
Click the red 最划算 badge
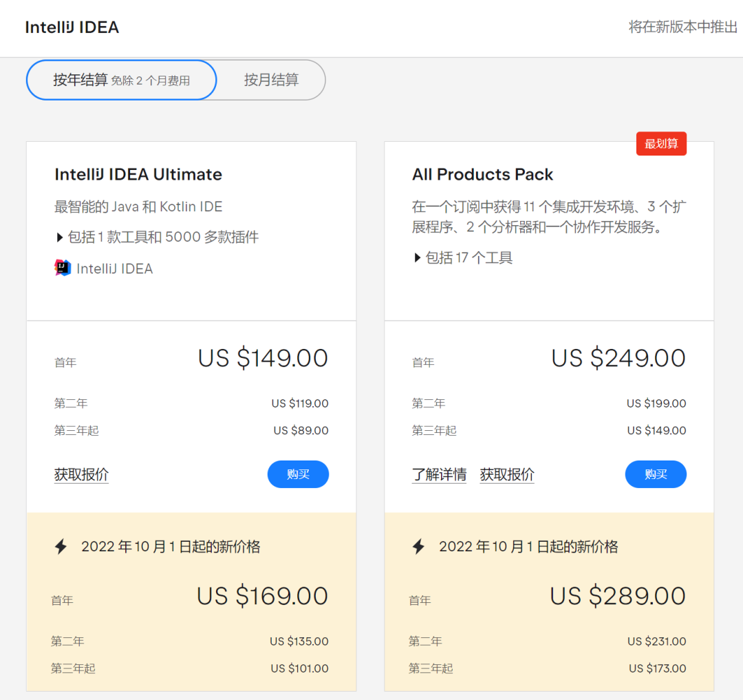point(661,143)
